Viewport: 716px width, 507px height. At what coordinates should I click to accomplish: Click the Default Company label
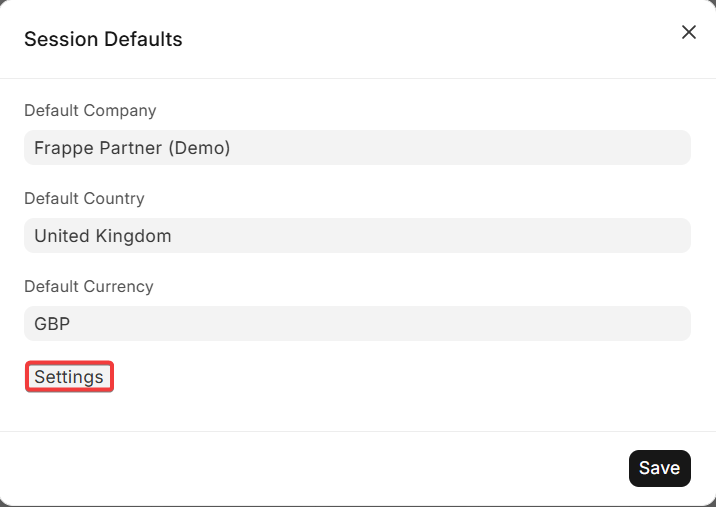tap(90, 111)
